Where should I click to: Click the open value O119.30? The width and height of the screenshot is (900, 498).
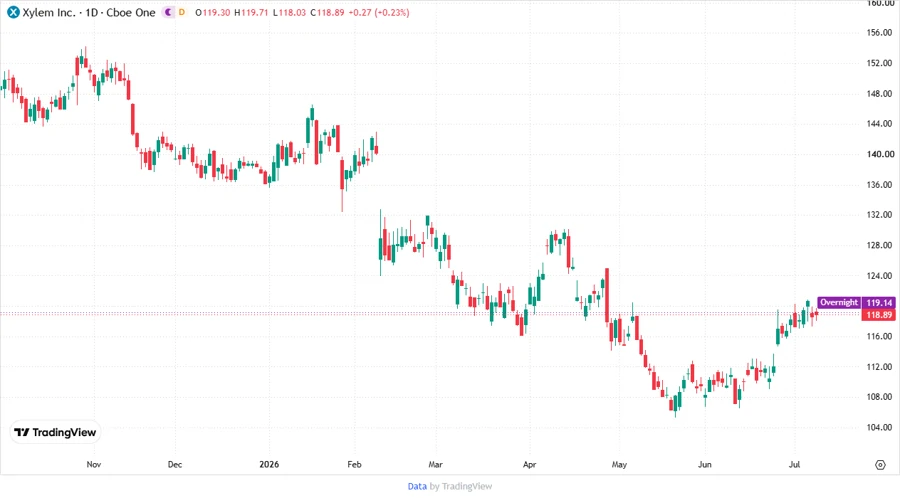pos(213,13)
